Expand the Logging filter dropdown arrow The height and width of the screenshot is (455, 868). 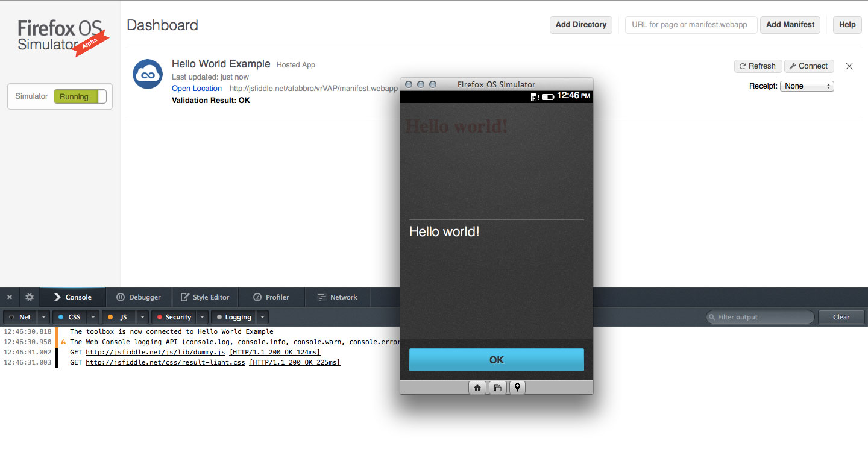point(262,317)
